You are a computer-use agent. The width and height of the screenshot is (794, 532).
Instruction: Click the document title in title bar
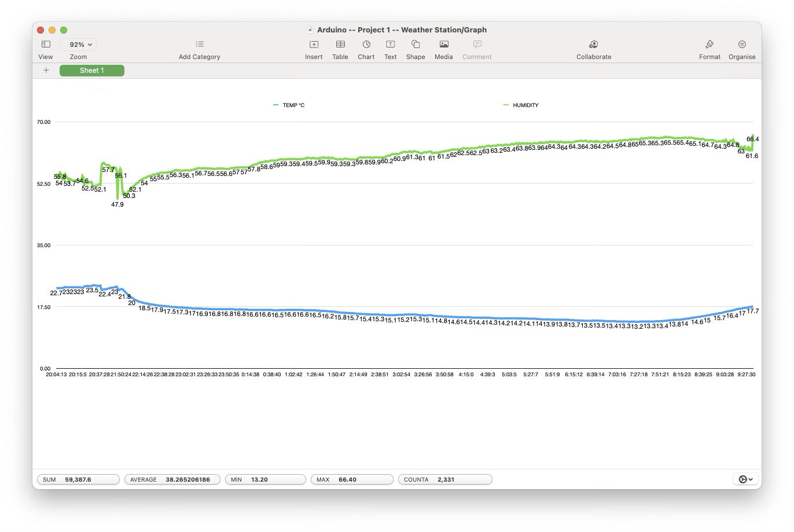tap(401, 30)
